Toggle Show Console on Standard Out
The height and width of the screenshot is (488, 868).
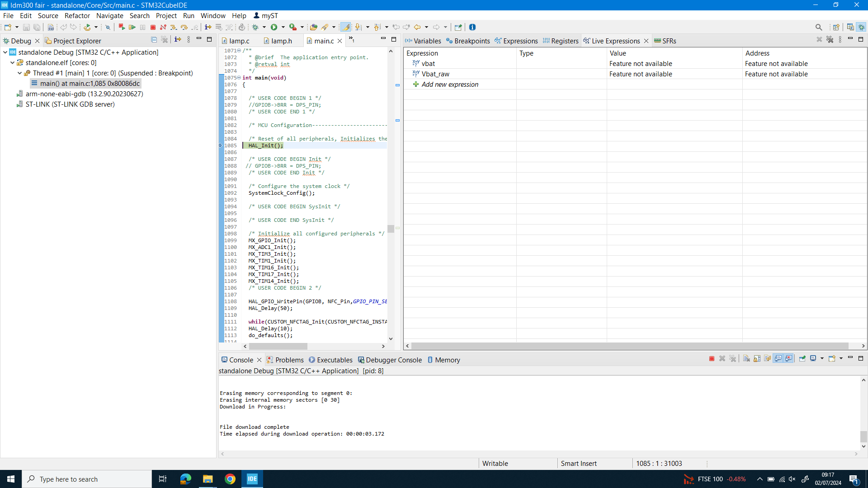coord(778,359)
